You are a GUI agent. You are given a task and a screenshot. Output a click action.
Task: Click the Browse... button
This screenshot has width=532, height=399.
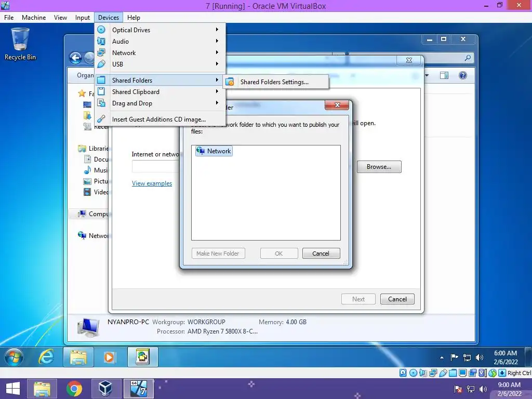tap(379, 167)
